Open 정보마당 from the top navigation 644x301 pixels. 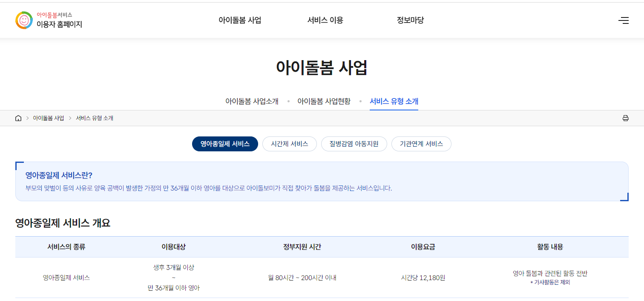pyautogui.click(x=409, y=20)
